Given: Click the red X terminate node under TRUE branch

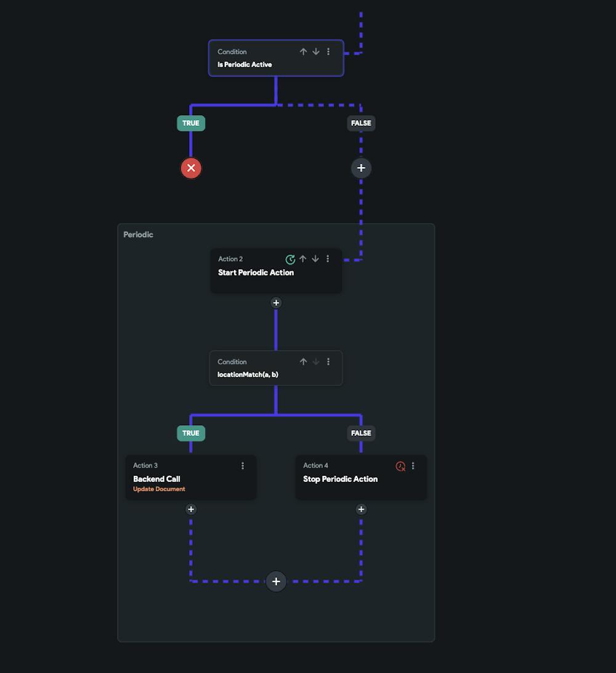Looking at the screenshot, I should click(191, 168).
